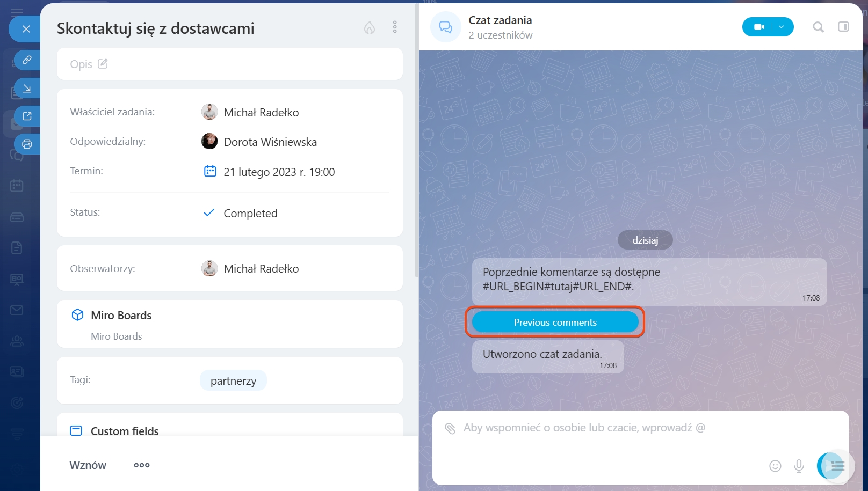Open the task in a new window
Image resolution: width=868 pixels, height=491 pixels.
tap(27, 116)
